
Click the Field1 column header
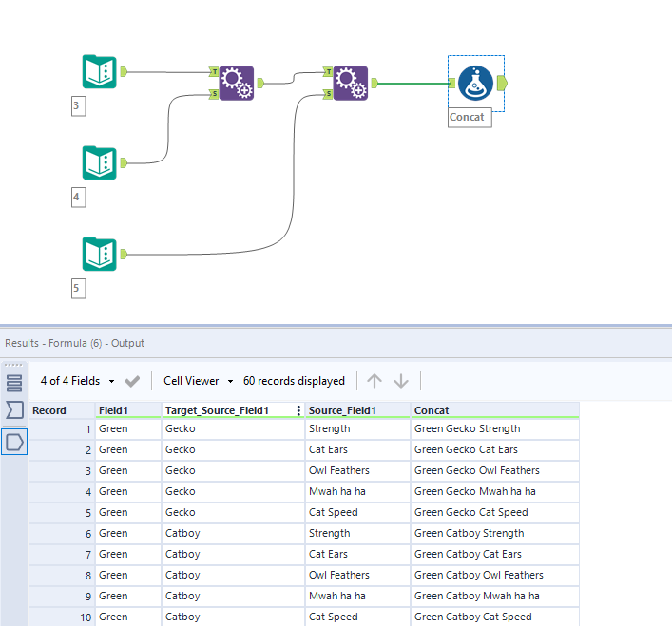(x=115, y=410)
